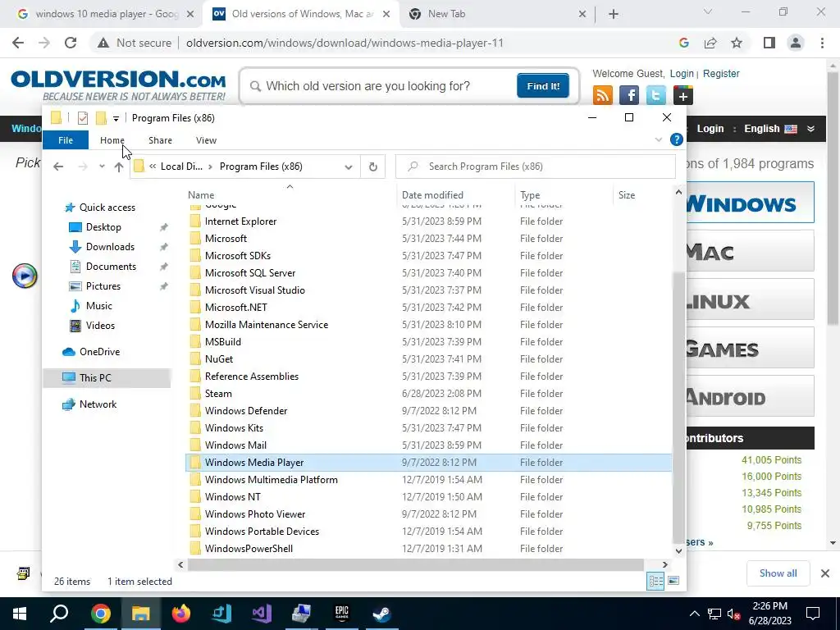The width and height of the screenshot is (840, 630).
Task: Click the Explorer Back arrow button
Action: (58, 167)
